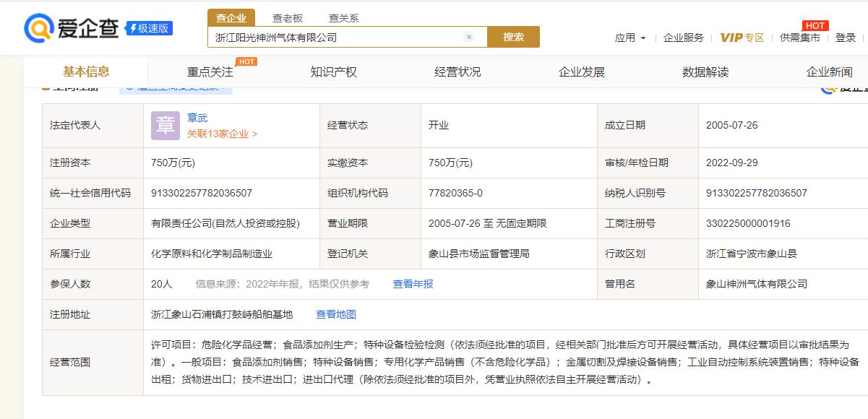Select the 企业发展 tab

[x=582, y=72]
